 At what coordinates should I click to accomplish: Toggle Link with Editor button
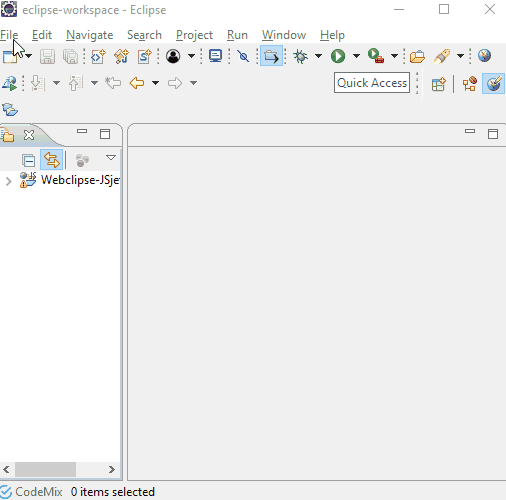coord(51,160)
